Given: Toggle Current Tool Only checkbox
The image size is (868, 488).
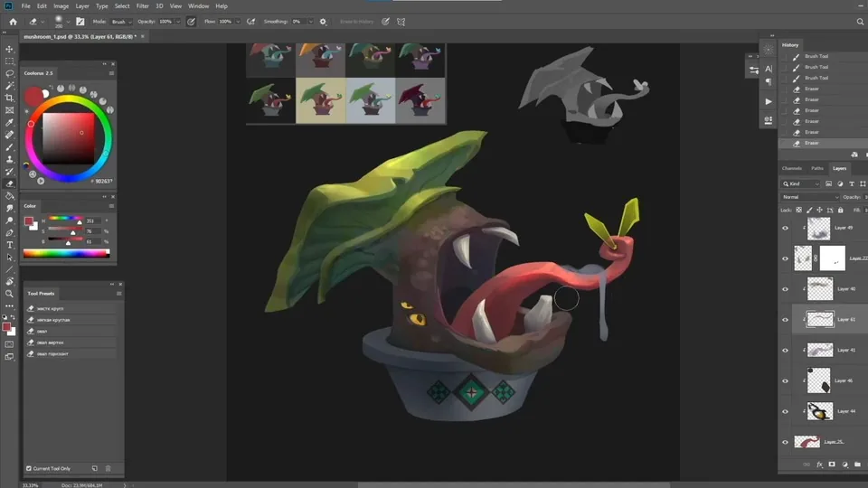Looking at the screenshot, I should click(29, 468).
